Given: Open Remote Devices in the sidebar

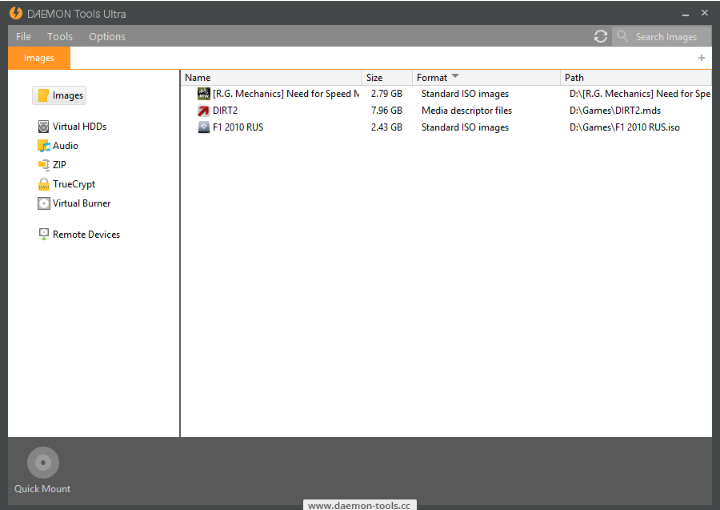Looking at the screenshot, I should click(85, 235).
